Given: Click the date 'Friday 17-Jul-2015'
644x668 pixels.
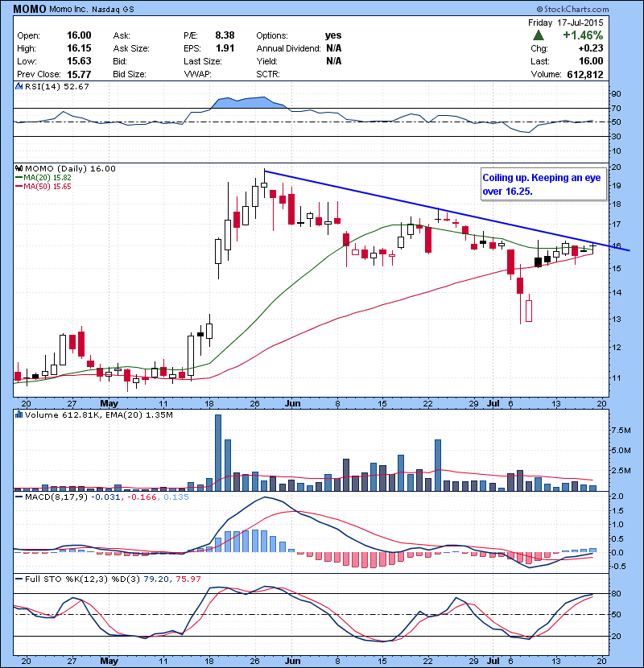Looking at the screenshot, I should click(x=566, y=23).
